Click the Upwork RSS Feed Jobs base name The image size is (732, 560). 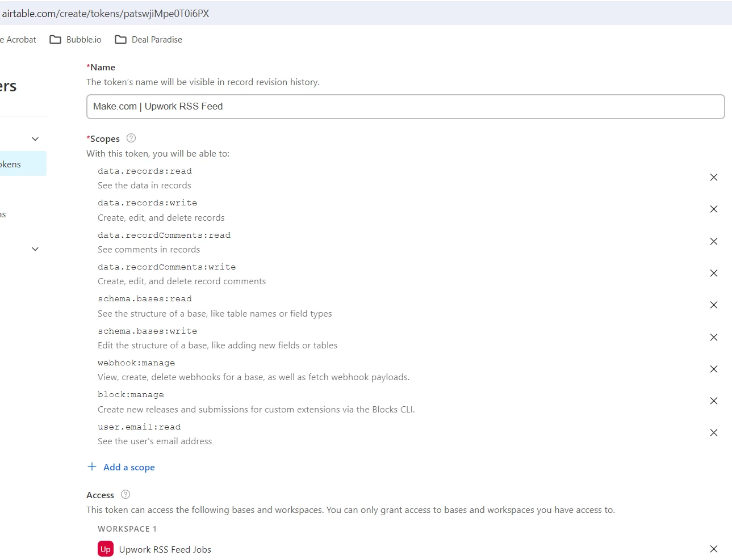(165, 550)
